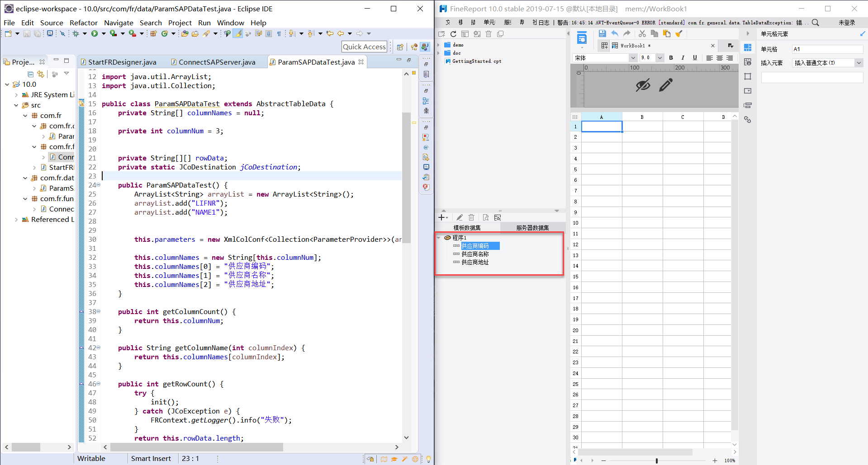868x465 pixels.
Task: Click the Quick Access box
Action: point(364,47)
